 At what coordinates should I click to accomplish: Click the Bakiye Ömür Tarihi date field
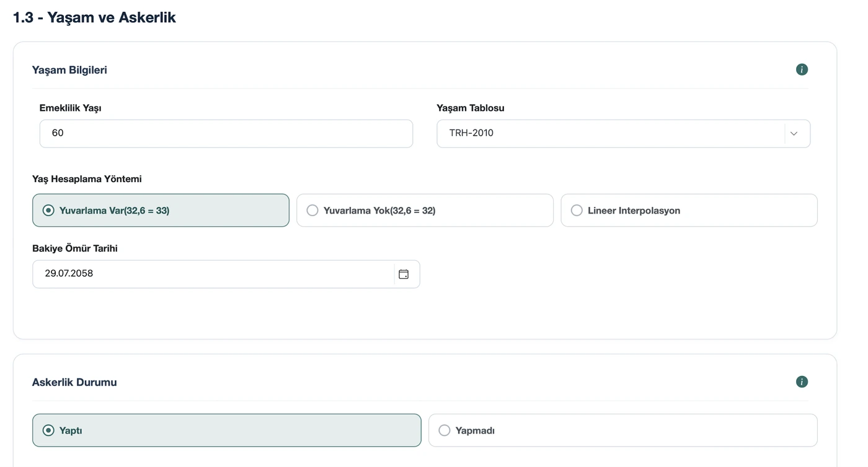pos(226,274)
